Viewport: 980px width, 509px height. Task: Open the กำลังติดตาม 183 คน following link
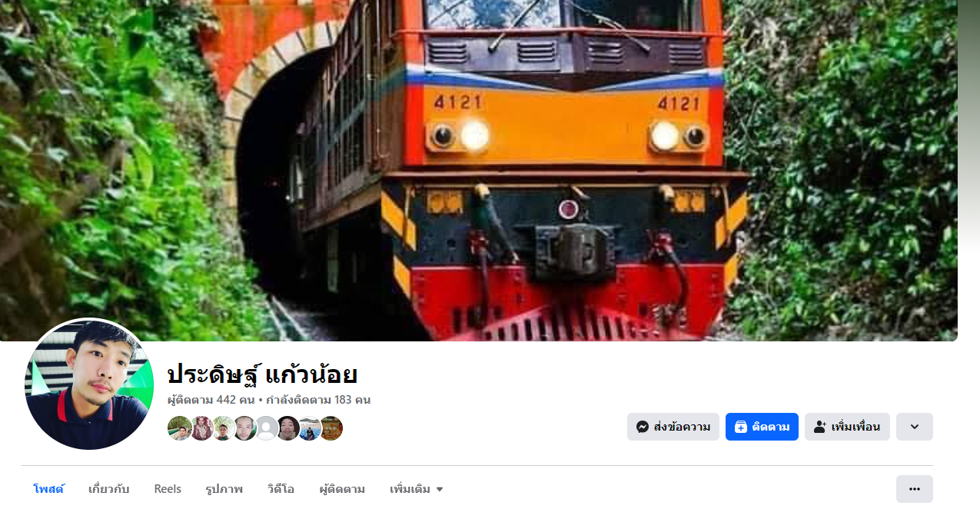(x=319, y=400)
